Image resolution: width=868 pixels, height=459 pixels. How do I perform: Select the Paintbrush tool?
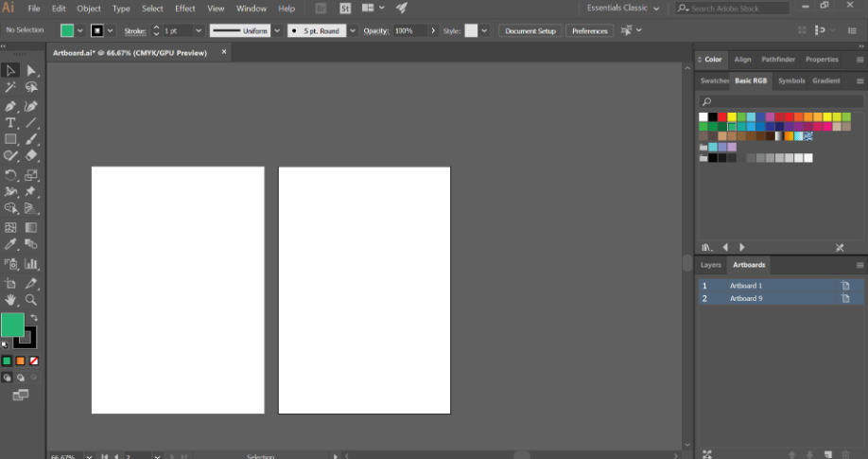point(31,139)
